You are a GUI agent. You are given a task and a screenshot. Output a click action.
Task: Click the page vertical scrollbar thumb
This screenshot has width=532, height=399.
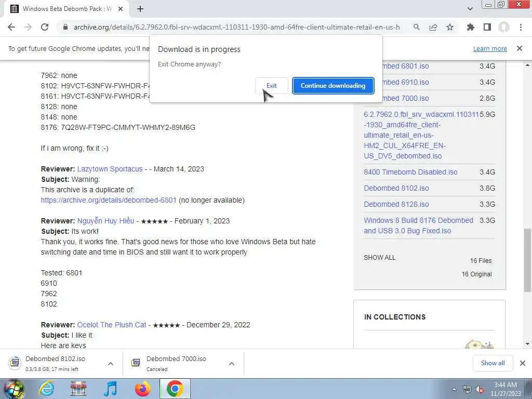[527, 260]
